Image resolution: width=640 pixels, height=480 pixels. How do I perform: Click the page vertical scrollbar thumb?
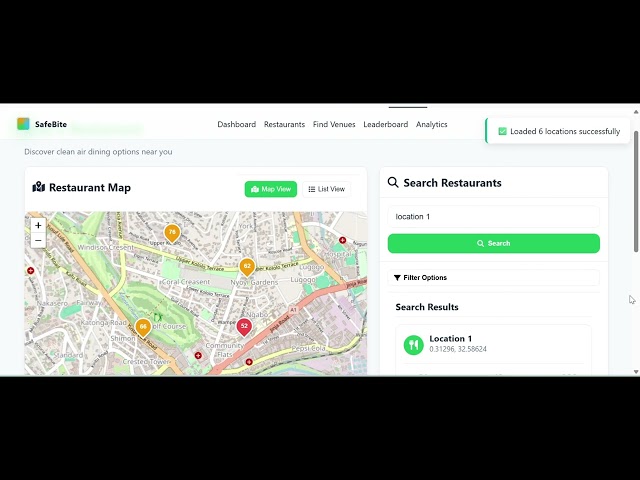pos(636,191)
